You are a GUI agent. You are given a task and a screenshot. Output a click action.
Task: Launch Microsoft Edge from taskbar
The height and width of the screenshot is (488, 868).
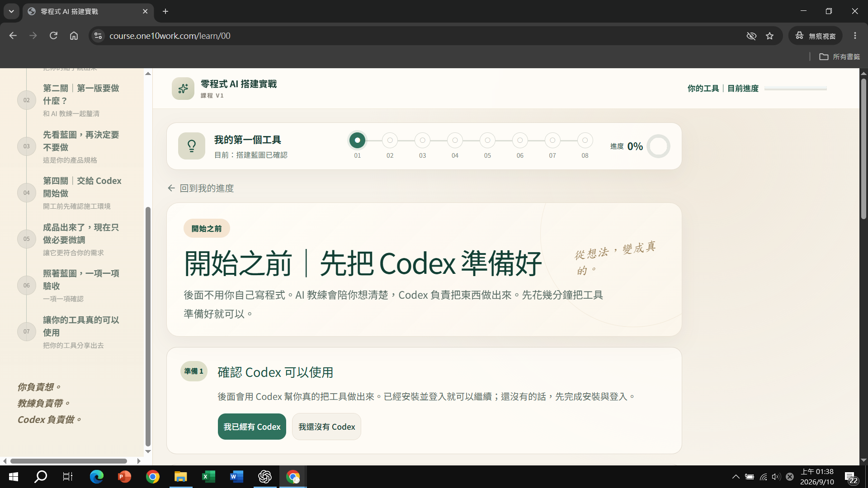(x=96, y=477)
